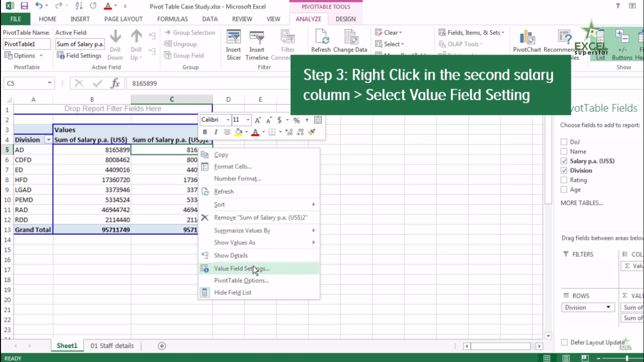Apply accounting dollar format in mini toolbar
This screenshot has width=644, height=362.
click(x=280, y=120)
